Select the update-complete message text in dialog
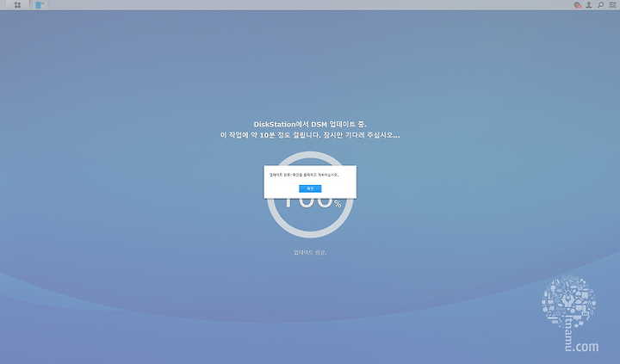This screenshot has height=364, width=620. tap(304, 175)
